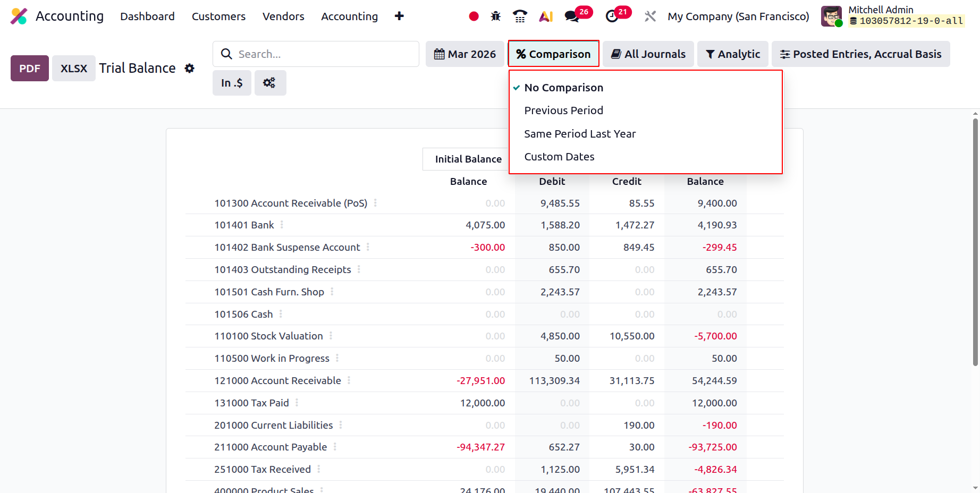
Task: Open the report options cogs button
Action: [270, 83]
